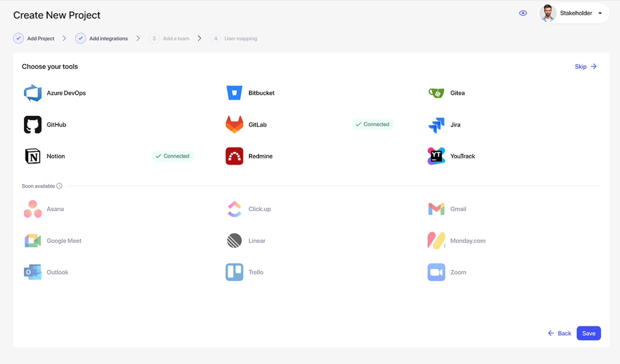
Task: Toggle GitLab Connected status badge
Action: point(373,124)
